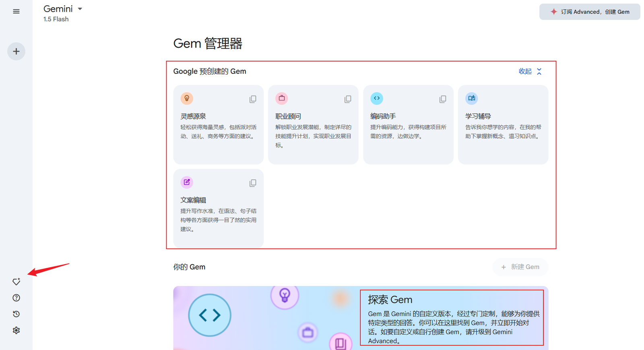This screenshot has height=350, width=644.
Task: Copy the 编码助手 Gem
Action: pos(443,99)
